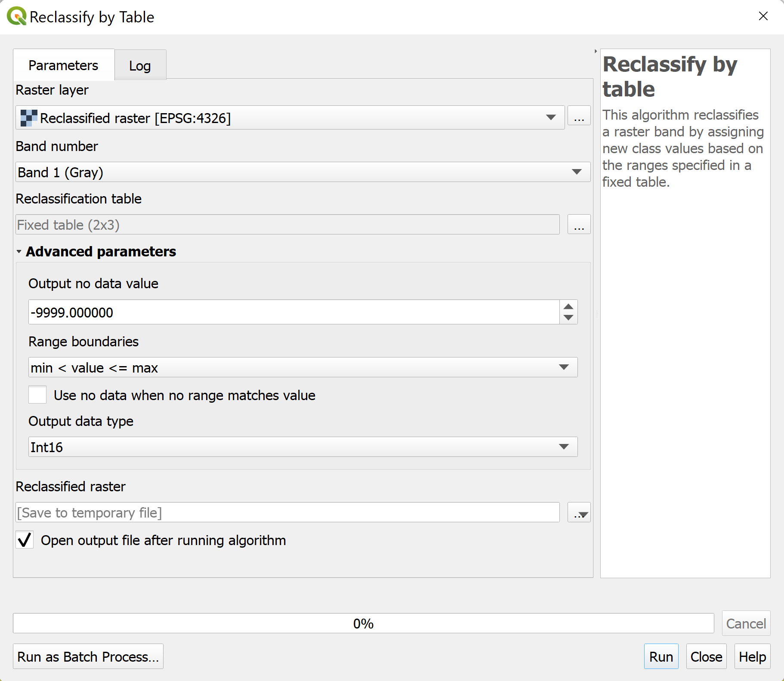Open raster layer file browse button
Screen dimensions: 784x681
(x=579, y=117)
